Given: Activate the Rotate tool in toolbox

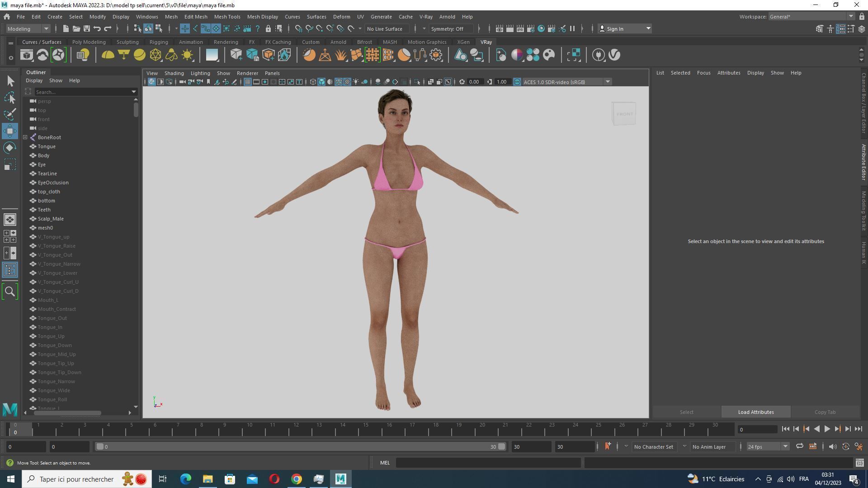Looking at the screenshot, I should (10, 148).
